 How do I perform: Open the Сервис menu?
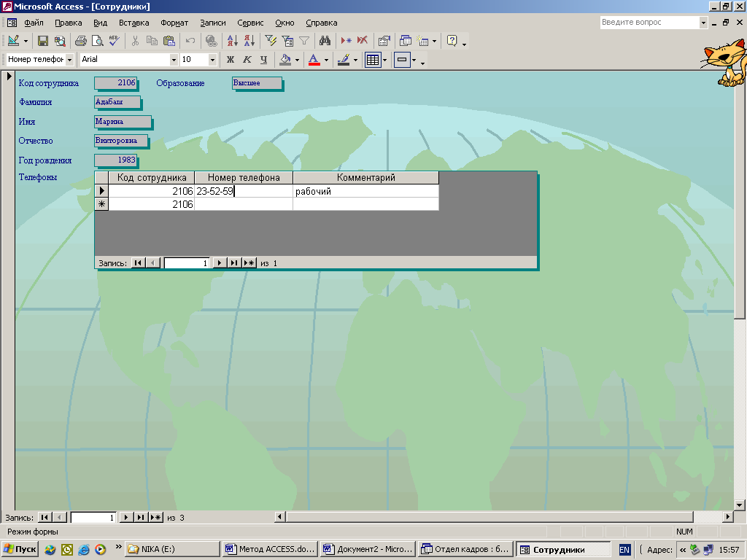[251, 23]
